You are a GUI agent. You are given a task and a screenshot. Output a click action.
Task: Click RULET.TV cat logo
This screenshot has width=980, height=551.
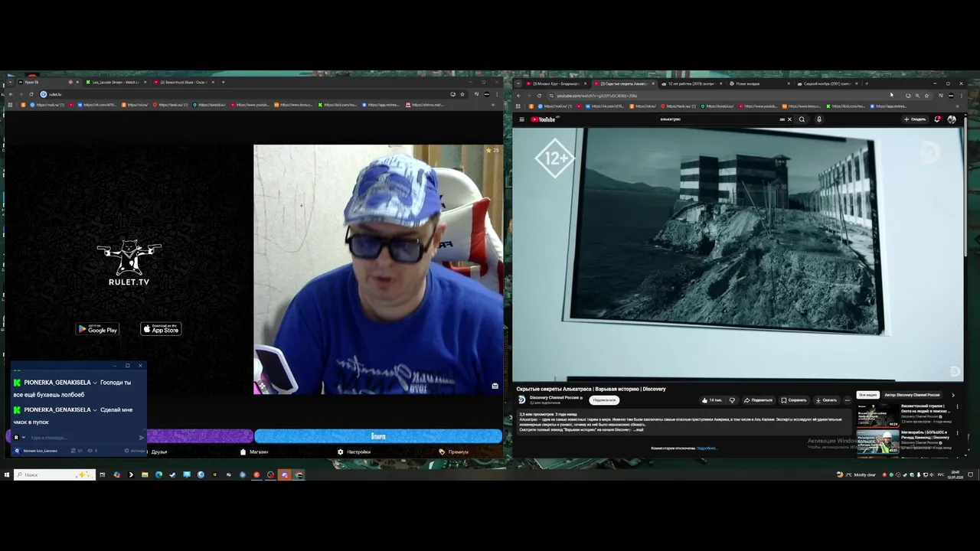click(x=129, y=262)
